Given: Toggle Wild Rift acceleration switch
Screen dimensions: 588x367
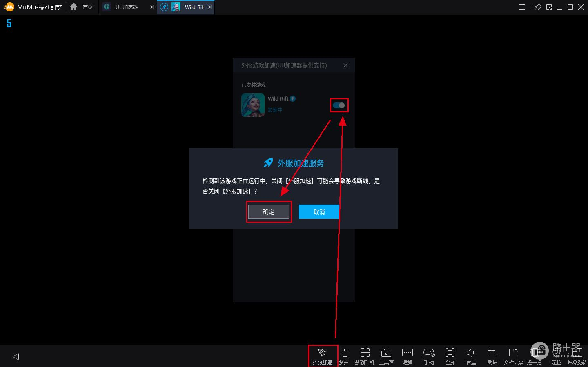Looking at the screenshot, I should pyautogui.click(x=339, y=105).
